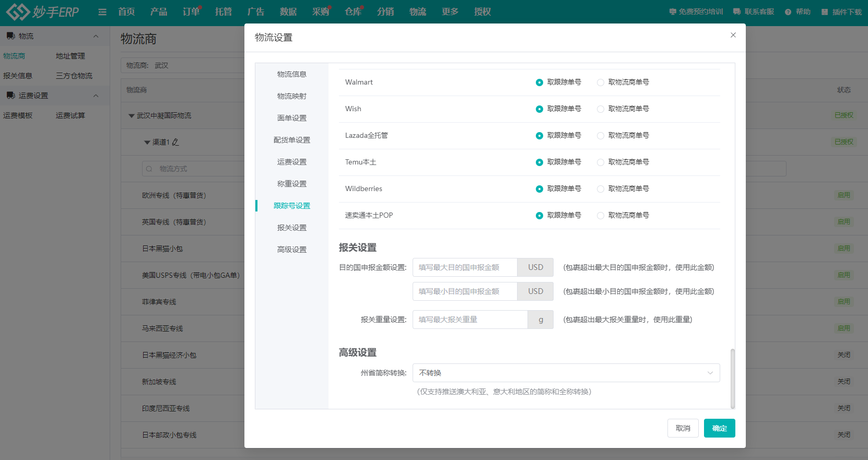The height and width of the screenshot is (460, 868).
Task: Open 运费模板 in sidebar
Action: 18,115
